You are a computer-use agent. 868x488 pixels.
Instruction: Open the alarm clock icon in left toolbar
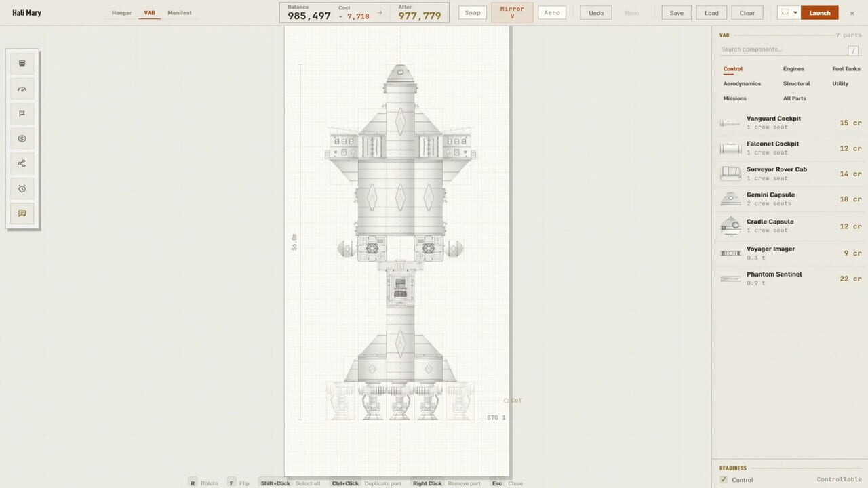pyautogui.click(x=22, y=188)
